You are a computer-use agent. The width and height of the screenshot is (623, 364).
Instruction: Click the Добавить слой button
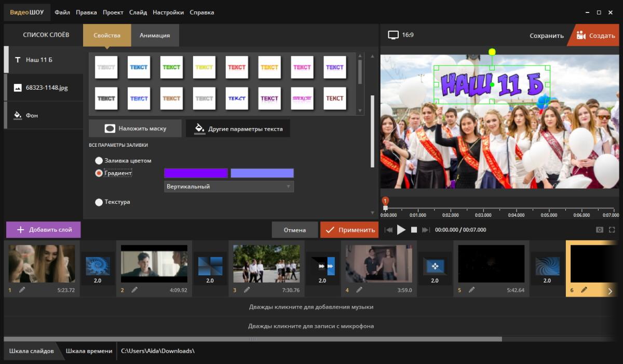coord(44,230)
